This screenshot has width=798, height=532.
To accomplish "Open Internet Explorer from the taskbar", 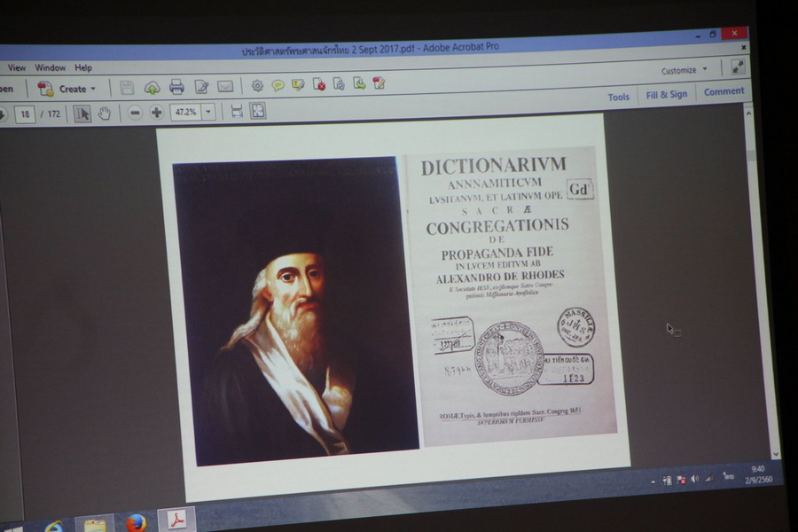I will pos(54,526).
